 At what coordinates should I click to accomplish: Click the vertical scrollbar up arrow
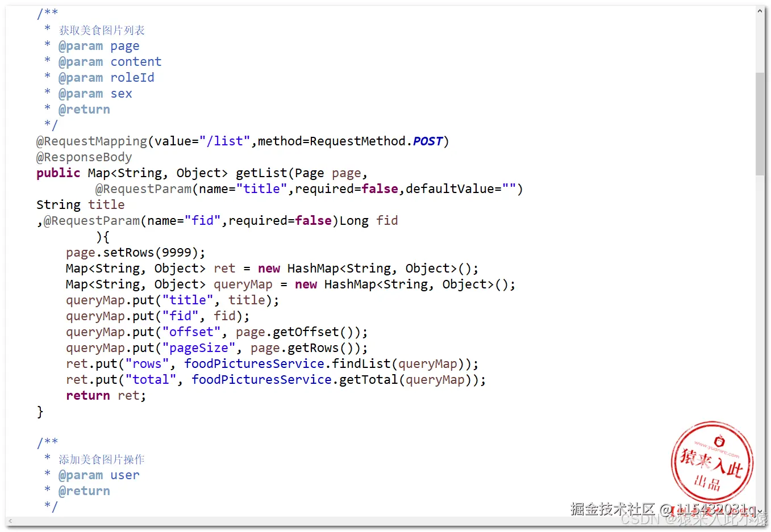click(x=760, y=11)
